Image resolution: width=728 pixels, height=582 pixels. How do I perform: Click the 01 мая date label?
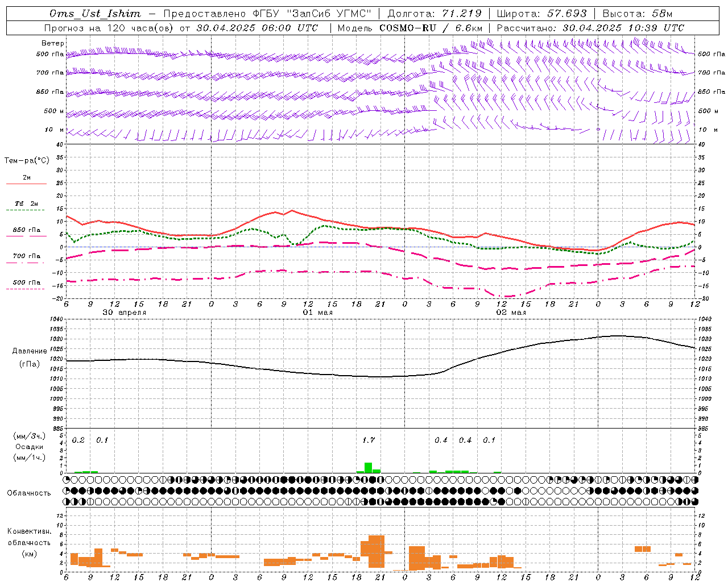318,313
